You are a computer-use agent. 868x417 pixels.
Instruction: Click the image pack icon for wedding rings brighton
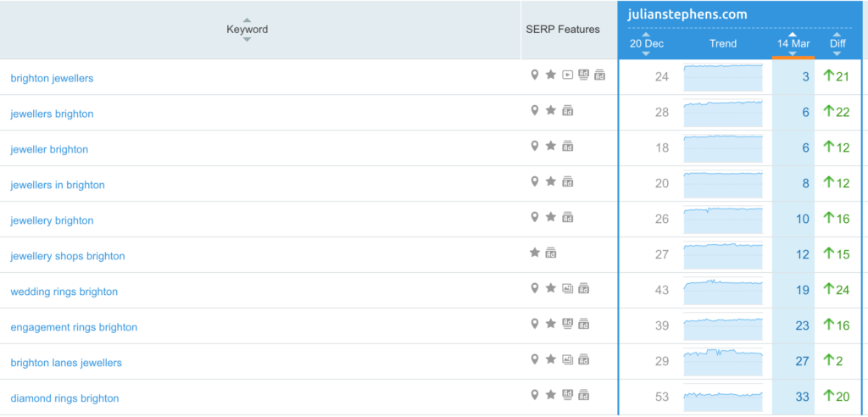pyautogui.click(x=567, y=288)
